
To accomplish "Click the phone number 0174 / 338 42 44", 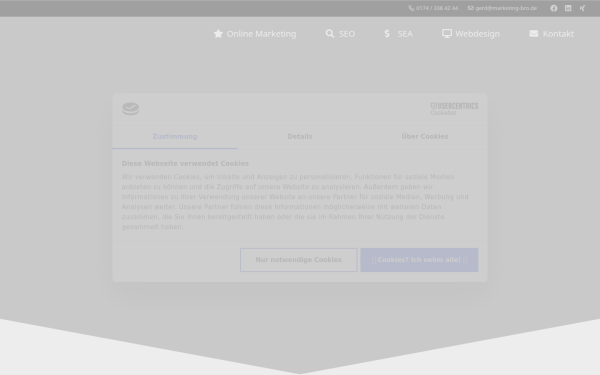I will pos(433,8).
